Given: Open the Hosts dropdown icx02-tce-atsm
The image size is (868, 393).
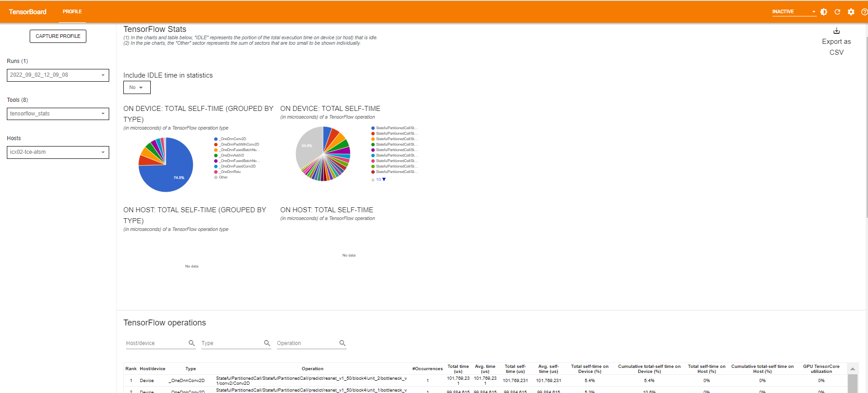Looking at the screenshot, I should tap(58, 152).
